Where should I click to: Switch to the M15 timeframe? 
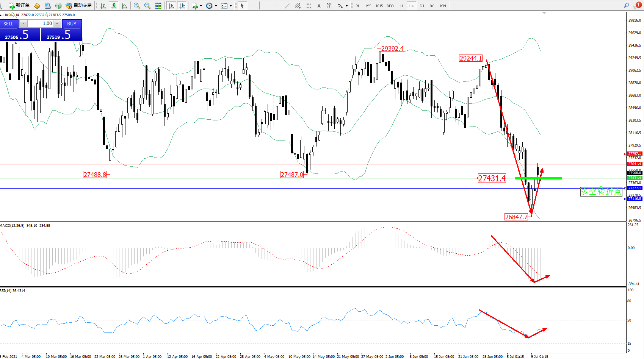click(x=379, y=6)
